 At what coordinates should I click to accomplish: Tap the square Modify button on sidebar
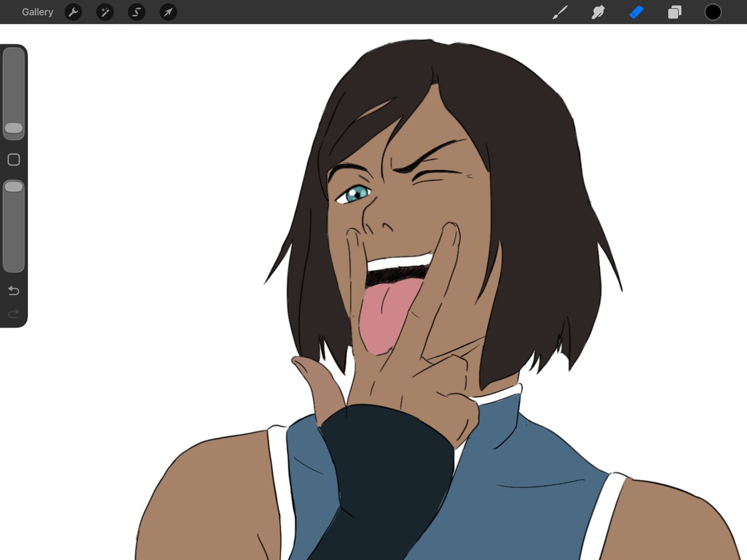click(x=14, y=160)
